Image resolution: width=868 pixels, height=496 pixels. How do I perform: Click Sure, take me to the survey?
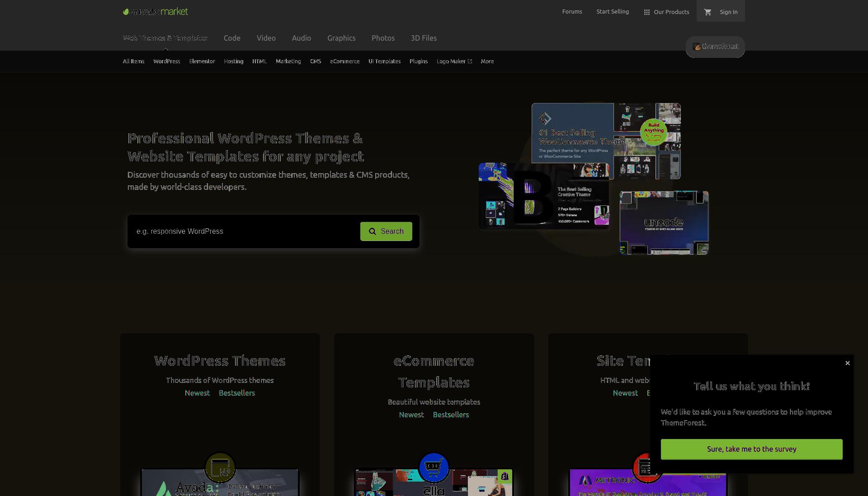751,449
